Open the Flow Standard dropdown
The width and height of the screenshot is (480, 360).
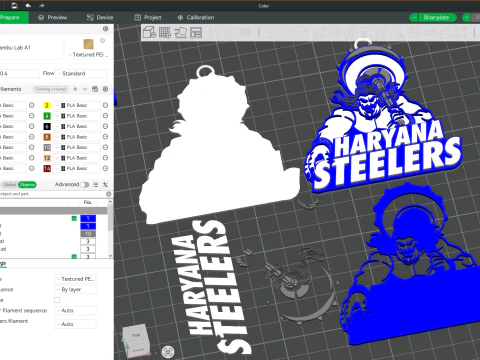[82, 73]
